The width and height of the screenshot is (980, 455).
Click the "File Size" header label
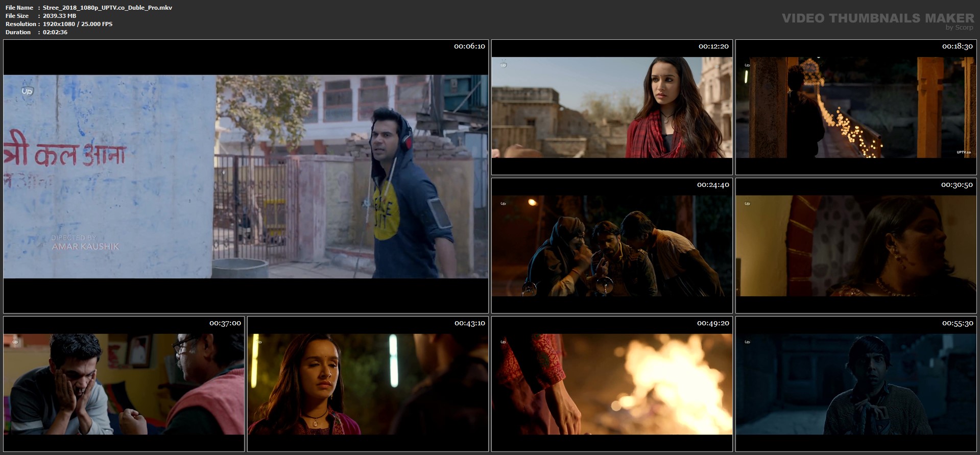click(17, 16)
